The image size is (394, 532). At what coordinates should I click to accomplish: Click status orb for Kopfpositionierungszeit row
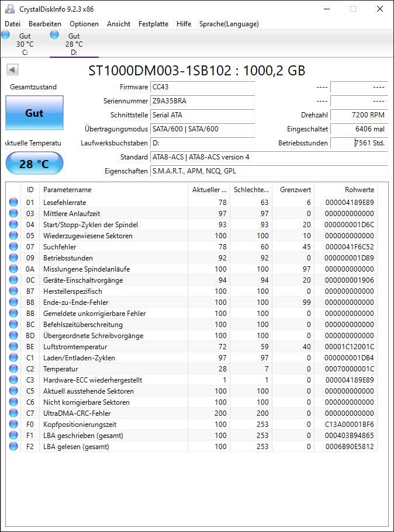tap(13, 424)
